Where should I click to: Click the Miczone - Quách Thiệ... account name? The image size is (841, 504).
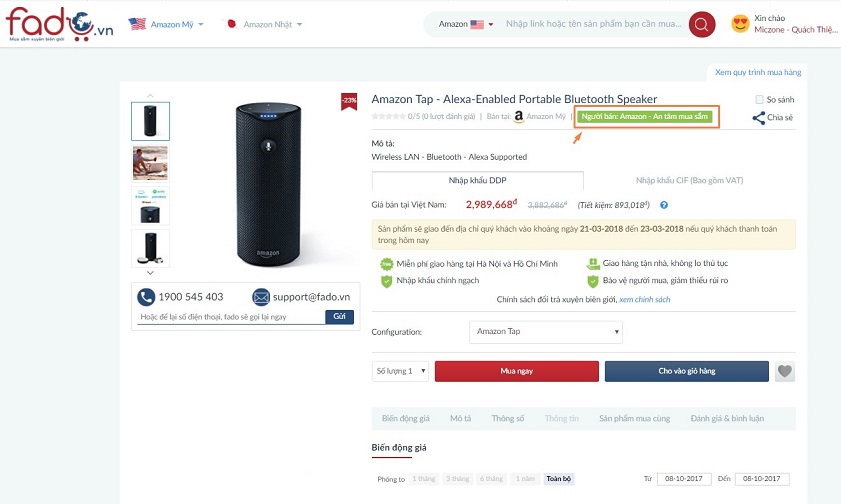click(x=796, y=29)
